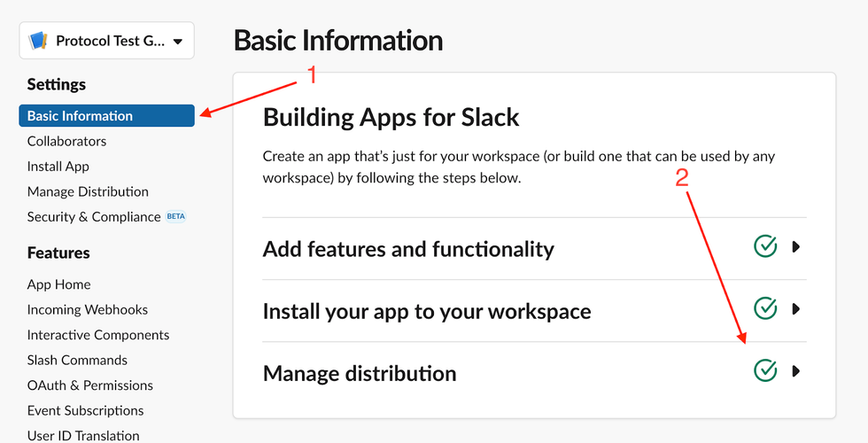Image resolution: width=868 pixels, height=443 pixels.
Task: Go to OAuth & Permissions
Action: click(x=90, y=385)
